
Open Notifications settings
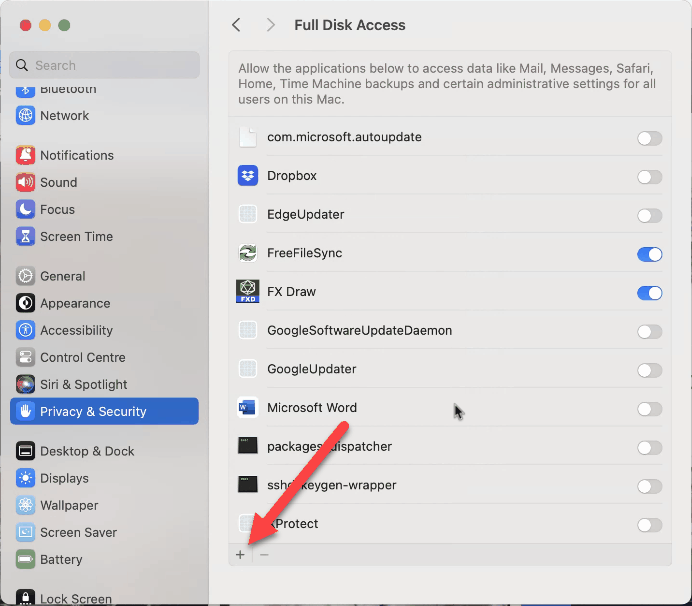pyautogui.click(x=104, y=155)
